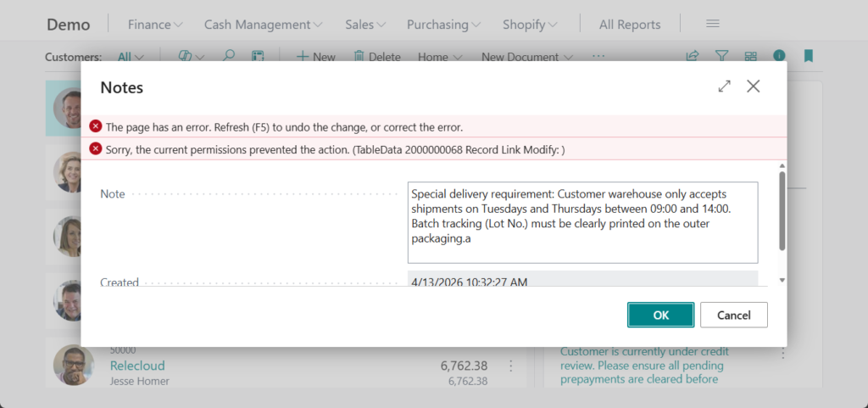Close the Notes dialog with the X

point(753,87)
